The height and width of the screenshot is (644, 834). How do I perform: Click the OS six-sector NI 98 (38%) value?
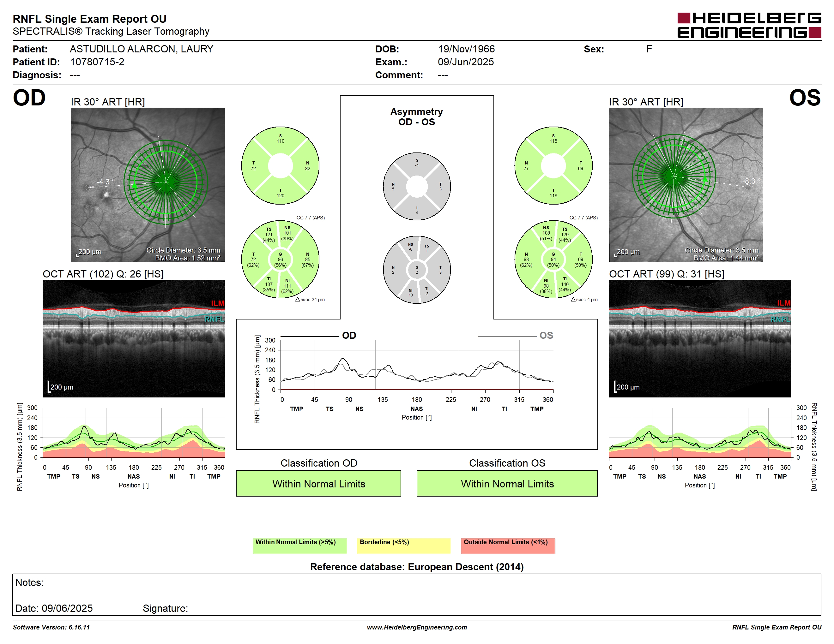click(546, 286)
